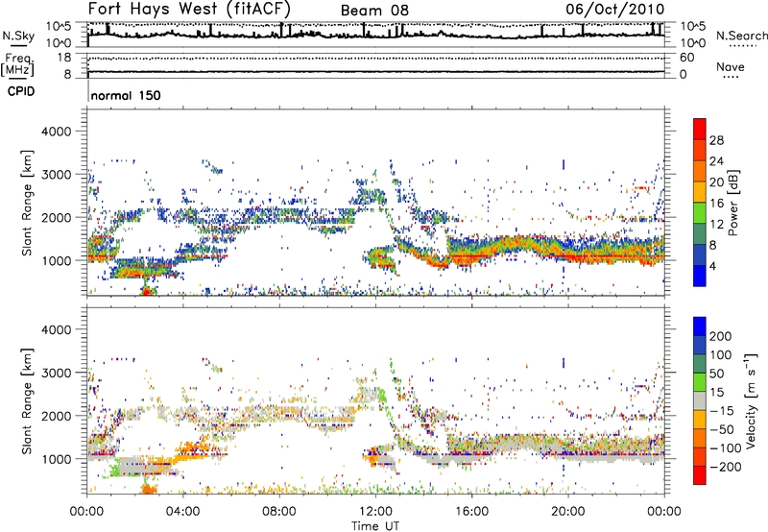Click the '16:00' time axis label
Image resolution: width=768 pixels, height=532 pixels.
pyautogui.click(x=471, y=512)
